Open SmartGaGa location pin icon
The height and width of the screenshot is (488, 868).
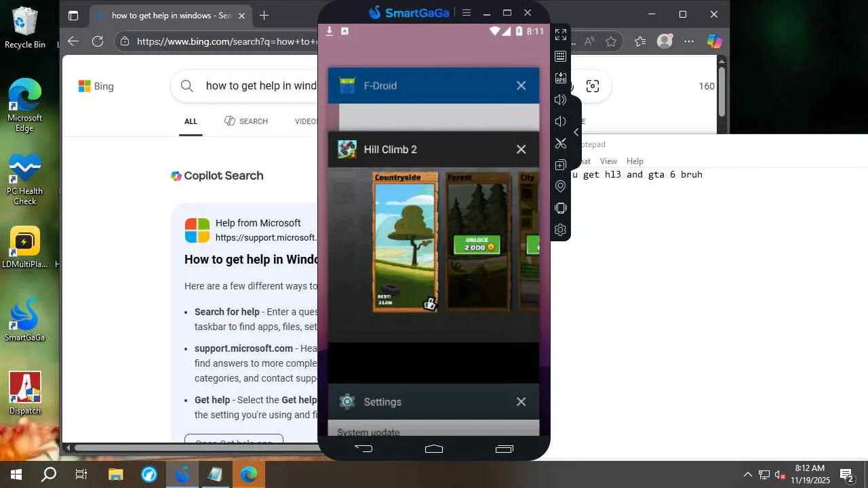pos(561,186)
